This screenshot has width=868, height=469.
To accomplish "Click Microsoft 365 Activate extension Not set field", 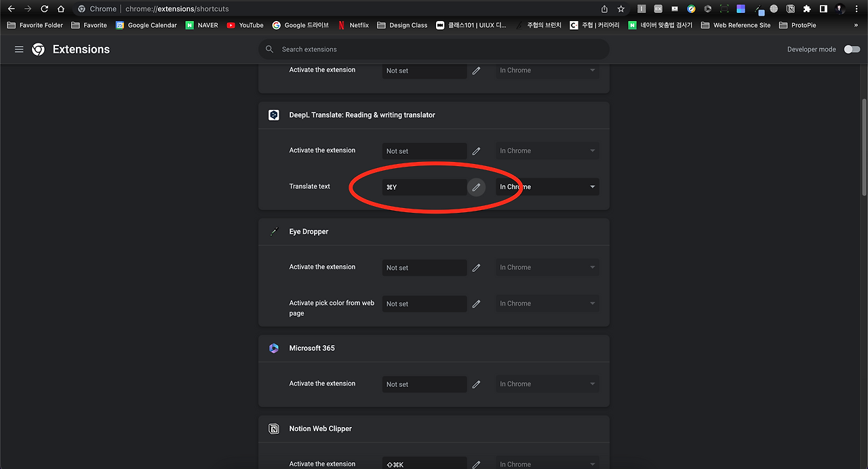I will pos(425,384).
